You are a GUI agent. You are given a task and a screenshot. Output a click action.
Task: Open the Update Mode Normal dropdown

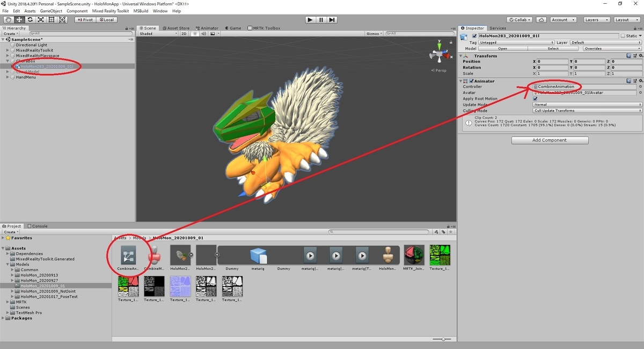pos(588,105)
